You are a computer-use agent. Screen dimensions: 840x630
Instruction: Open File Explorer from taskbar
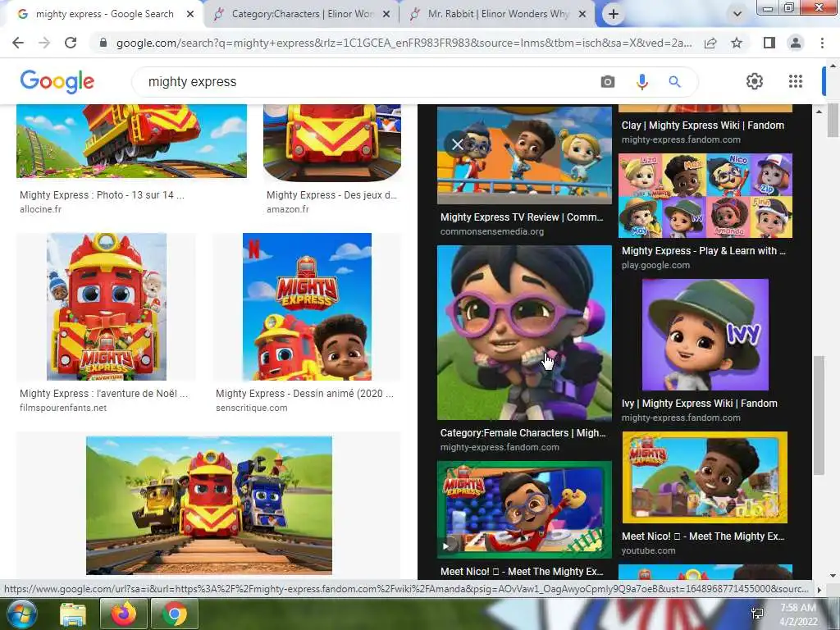[73, 614]
